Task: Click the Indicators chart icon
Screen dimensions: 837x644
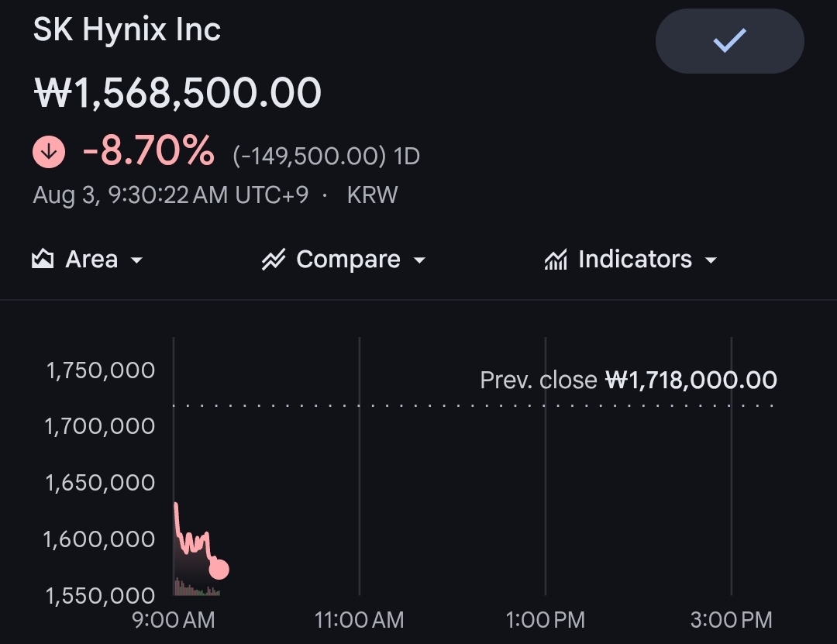Action: click(556, 260)
